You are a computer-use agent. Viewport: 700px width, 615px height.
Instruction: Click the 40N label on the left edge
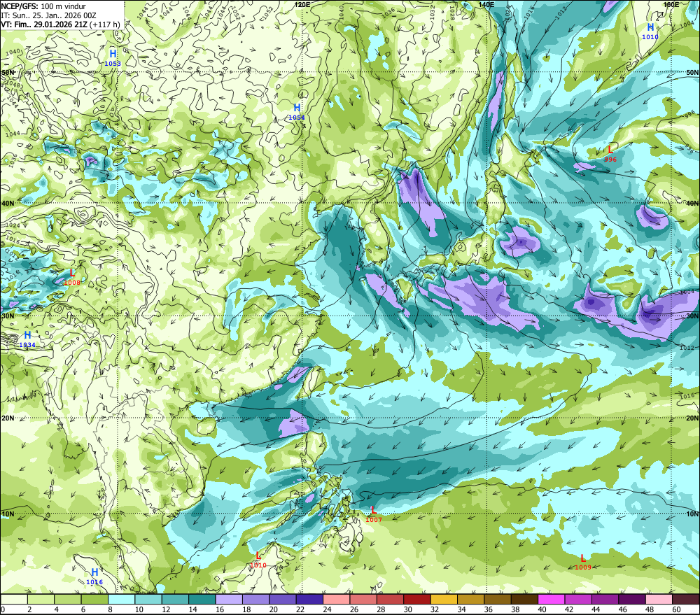pos(8,203)
